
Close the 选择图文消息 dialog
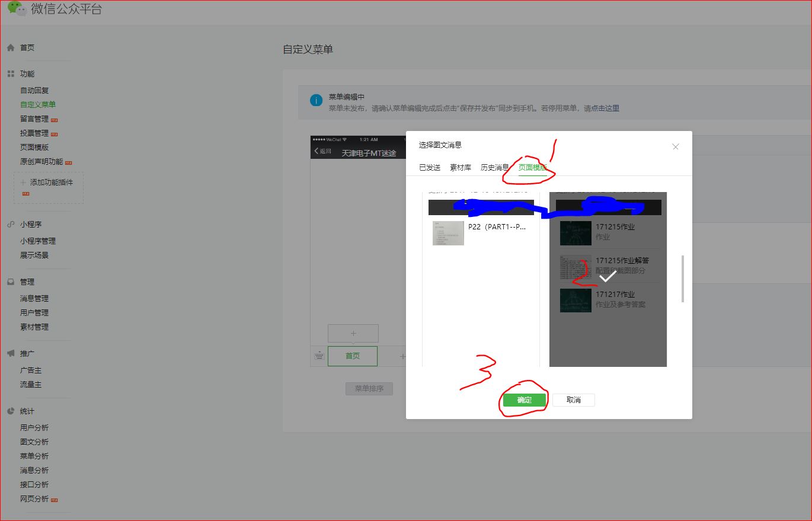point(676,146)
